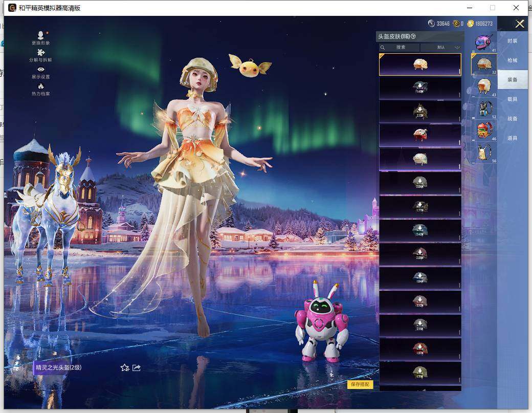Close the wardrobe with the yellow X
The image size is (532, 413).
(520, 24)
